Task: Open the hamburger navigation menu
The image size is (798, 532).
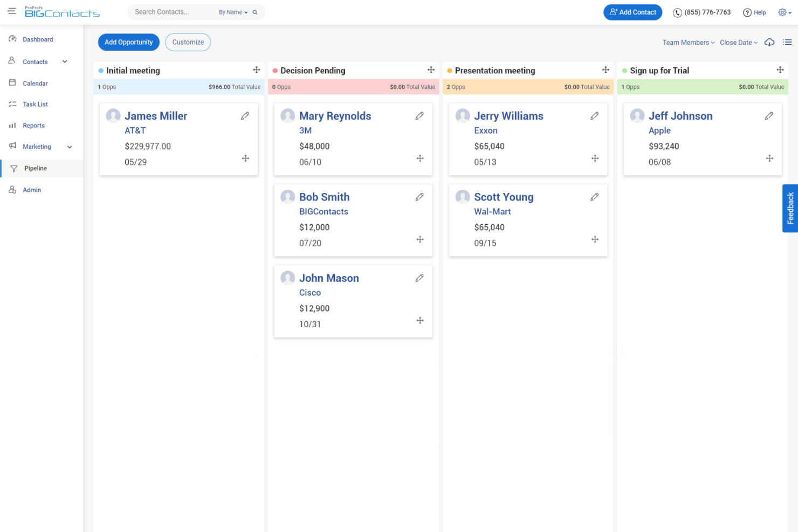Action: point(12,11)
